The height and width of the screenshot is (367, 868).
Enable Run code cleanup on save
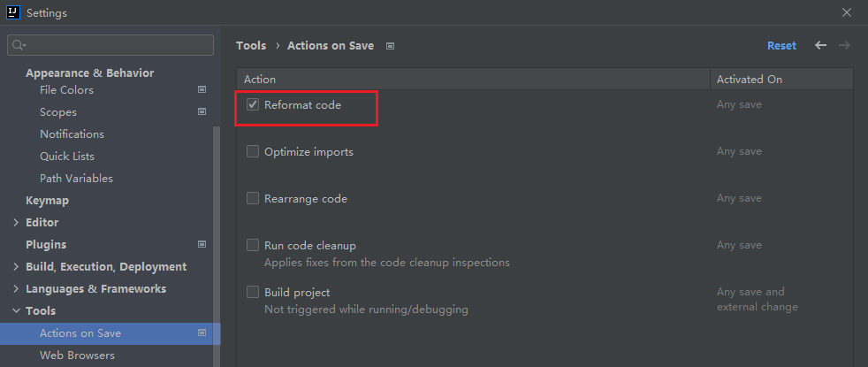[x=253, y=246]
